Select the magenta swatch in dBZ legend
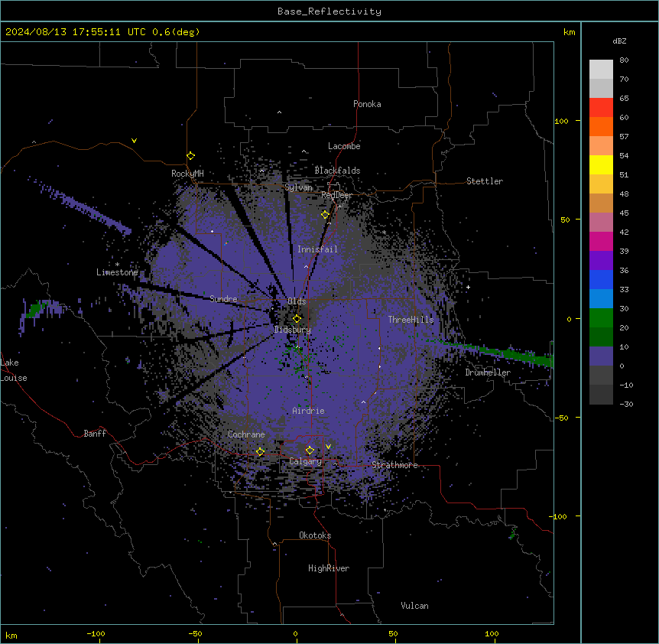Image resolution: width=659 pixels, height=644 pixels. [x=601, y=241]
